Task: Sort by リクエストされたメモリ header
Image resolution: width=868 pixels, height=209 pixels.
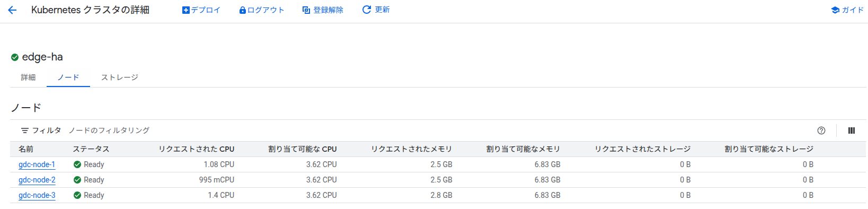Action: pos(411,149)
